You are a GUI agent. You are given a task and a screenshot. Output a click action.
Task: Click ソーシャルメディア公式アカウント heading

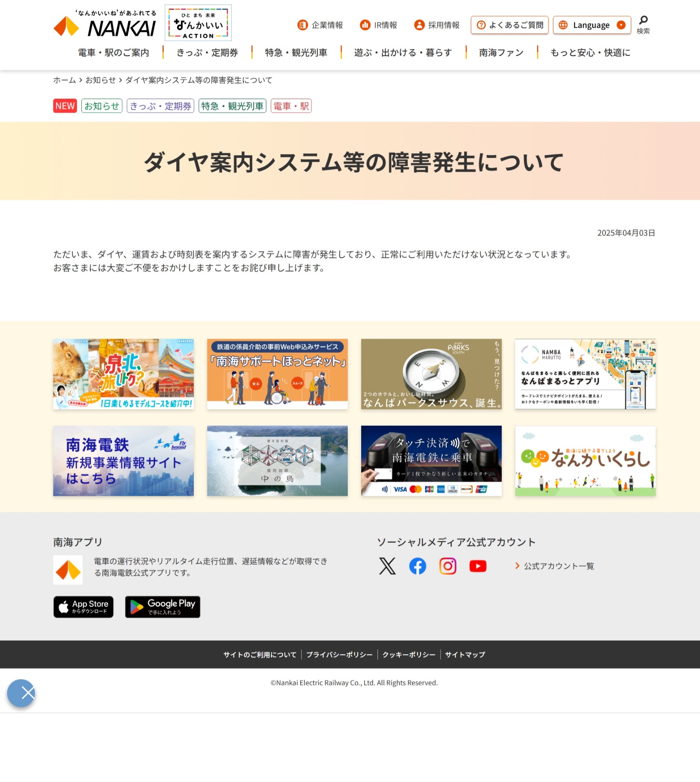(456, 542)
